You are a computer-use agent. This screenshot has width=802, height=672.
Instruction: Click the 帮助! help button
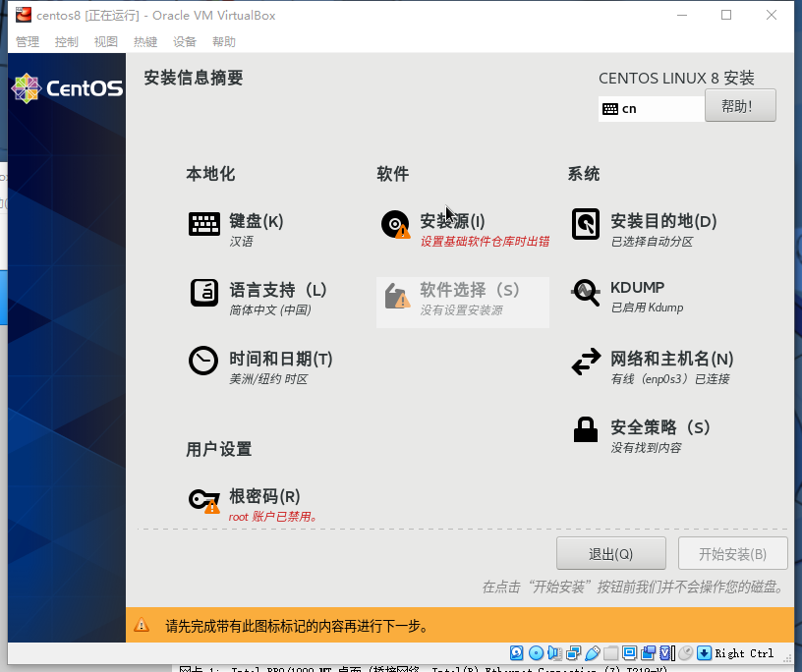pyautogui.click(x=740, y=106)
